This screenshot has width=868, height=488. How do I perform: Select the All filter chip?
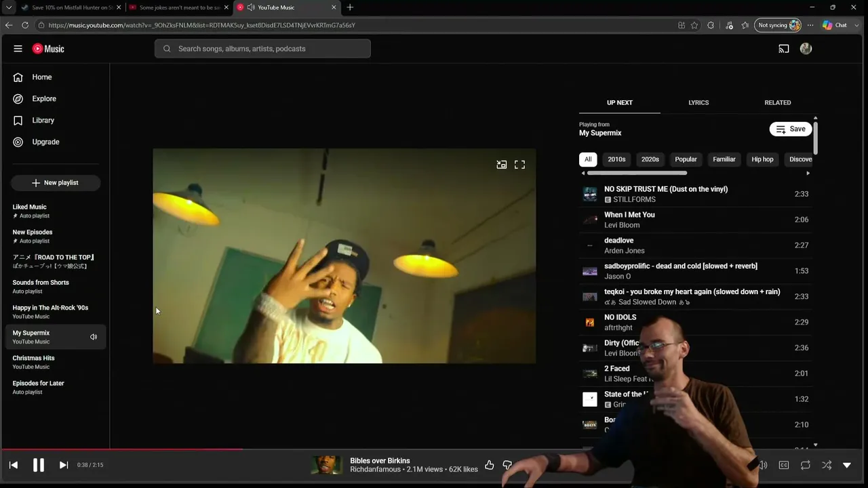(x=588, y=159)
